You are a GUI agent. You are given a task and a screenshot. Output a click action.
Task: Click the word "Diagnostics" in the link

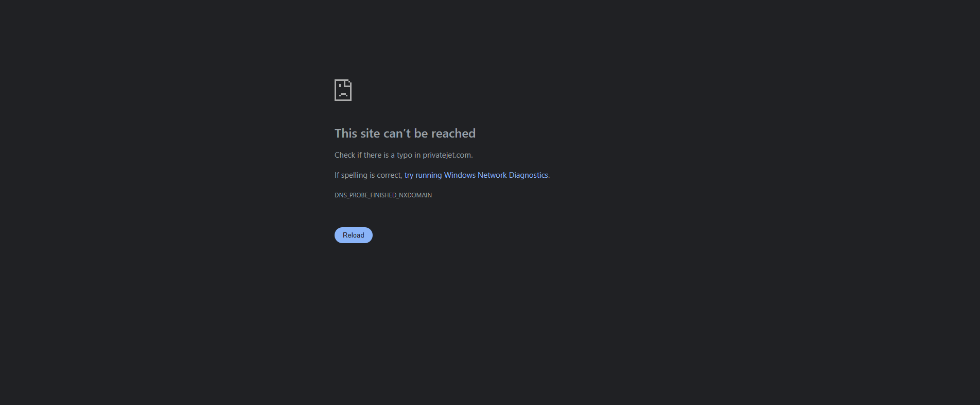click(528, 175)
